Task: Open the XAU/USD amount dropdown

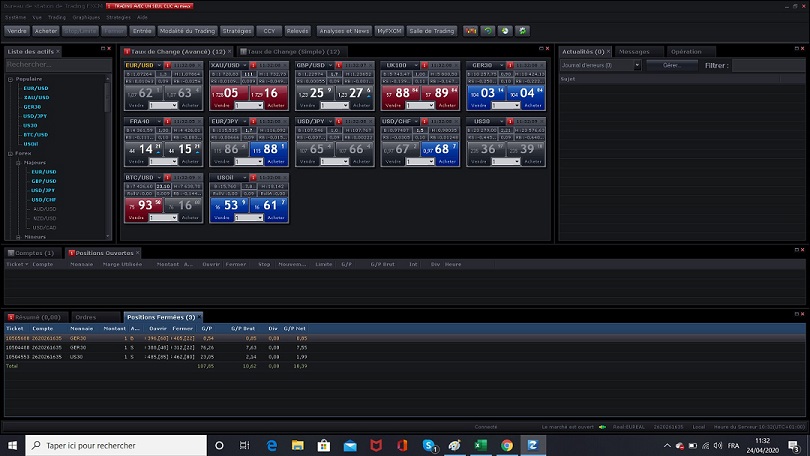Action: pos(258,105)
